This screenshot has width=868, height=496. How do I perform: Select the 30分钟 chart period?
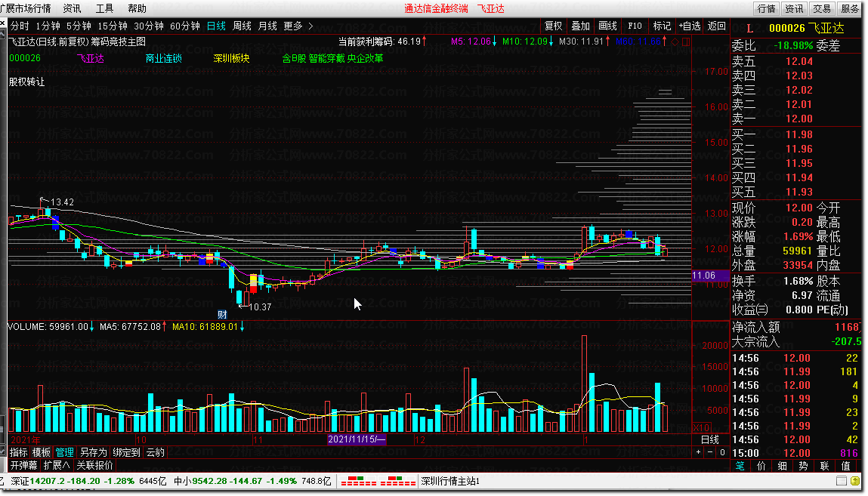click(148, 26)
